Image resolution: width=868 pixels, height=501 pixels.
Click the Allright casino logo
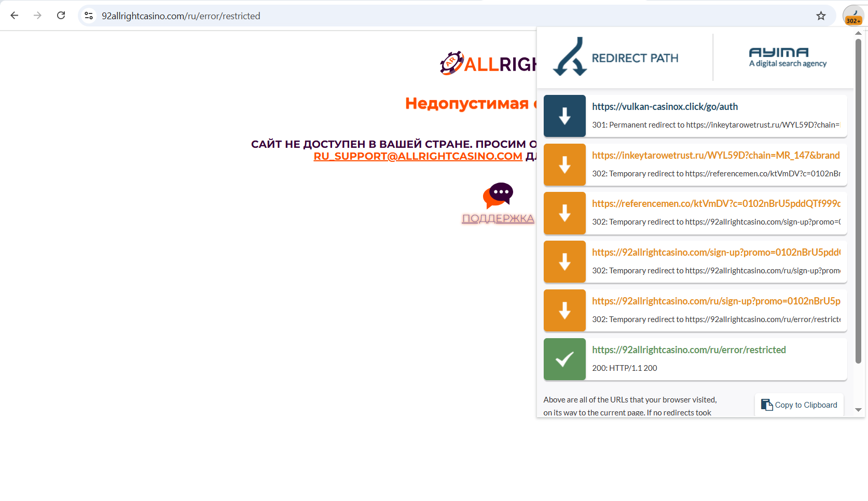pyautogui.click(x=488, y=63)
